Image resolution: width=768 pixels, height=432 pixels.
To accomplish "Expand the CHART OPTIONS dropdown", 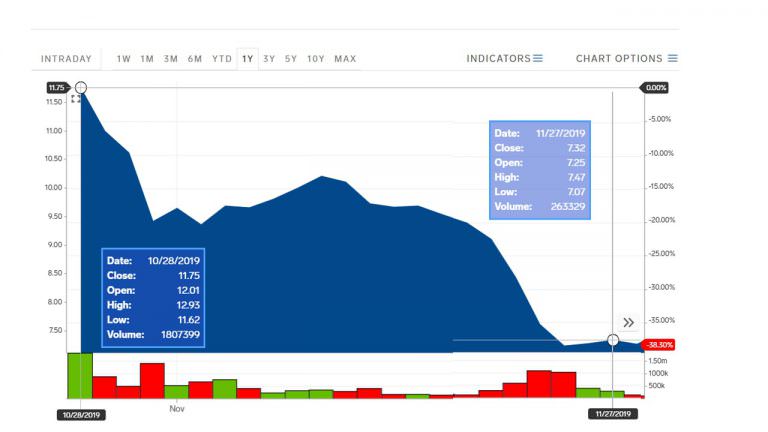I will (x=626, y=58).
